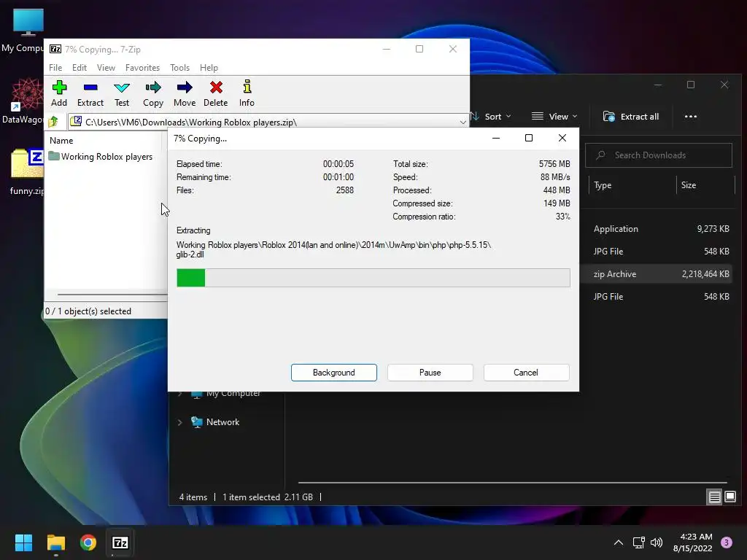Maximize the 7% Copying dialog
The width and height of the screenshot is (747, 560).
click(529, 138)
